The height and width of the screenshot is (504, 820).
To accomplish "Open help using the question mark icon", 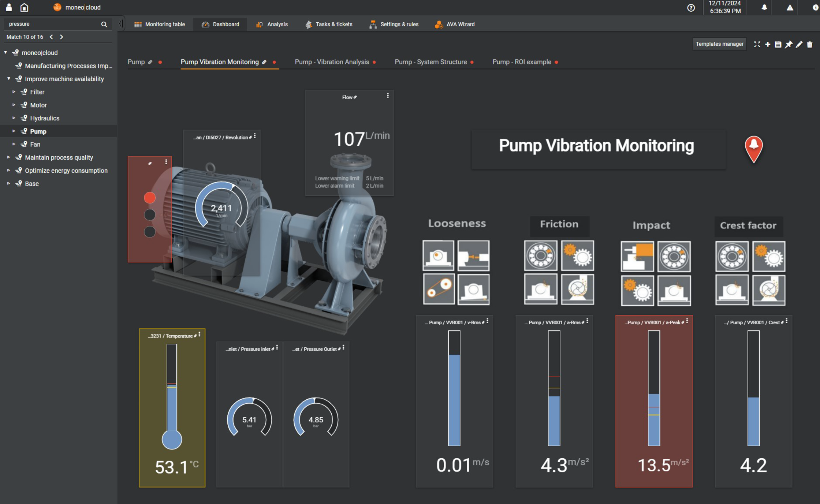I will 691,8.
